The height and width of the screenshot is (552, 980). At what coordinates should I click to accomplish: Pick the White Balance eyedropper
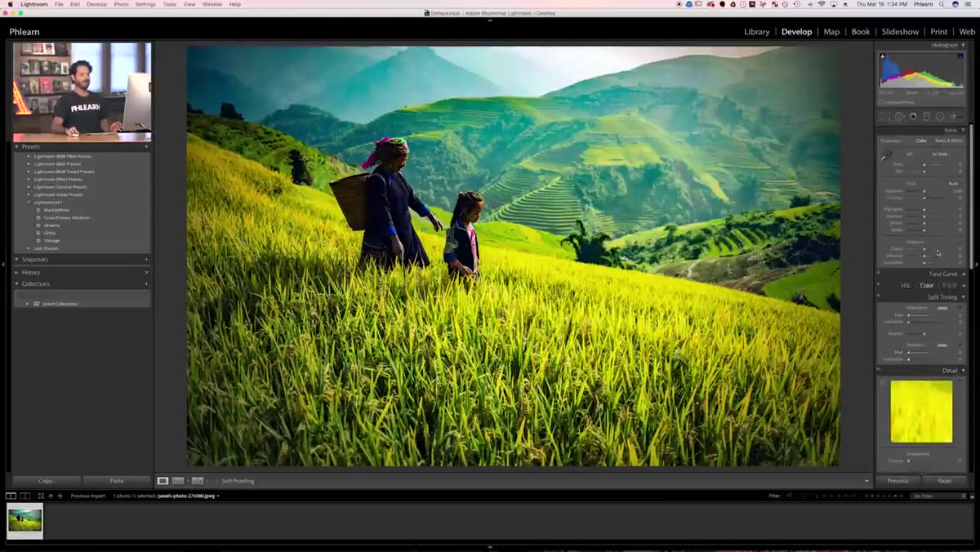click(x=886, y=155)
